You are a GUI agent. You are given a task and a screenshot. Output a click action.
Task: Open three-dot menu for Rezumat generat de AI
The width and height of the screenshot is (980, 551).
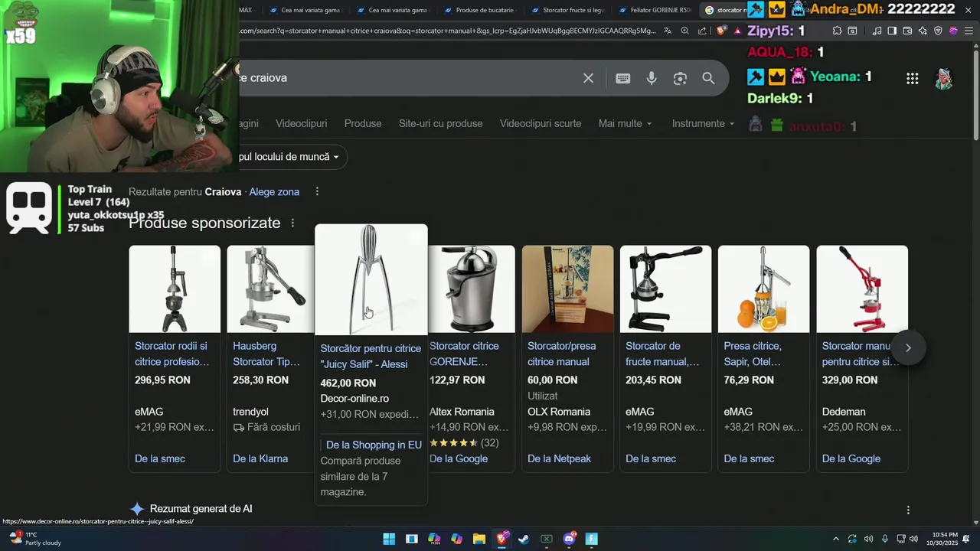point(908,510)
